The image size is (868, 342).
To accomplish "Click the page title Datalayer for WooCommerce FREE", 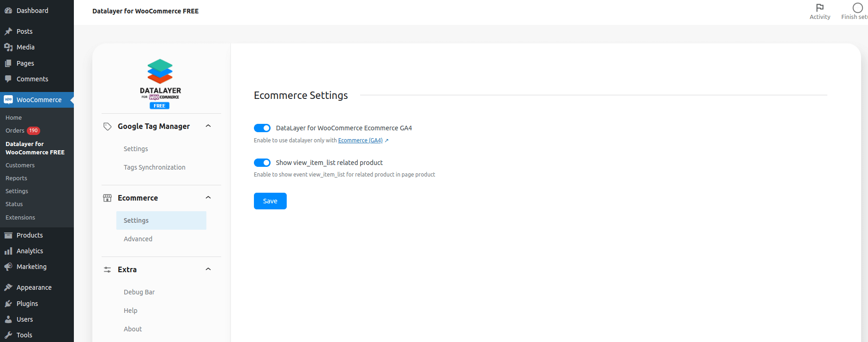I will coord(145,11).
